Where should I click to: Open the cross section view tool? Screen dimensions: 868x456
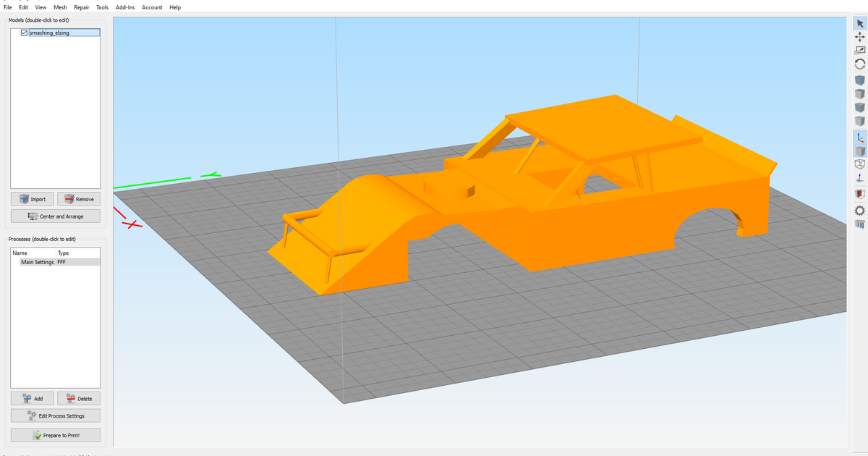(x=860, y=194)
